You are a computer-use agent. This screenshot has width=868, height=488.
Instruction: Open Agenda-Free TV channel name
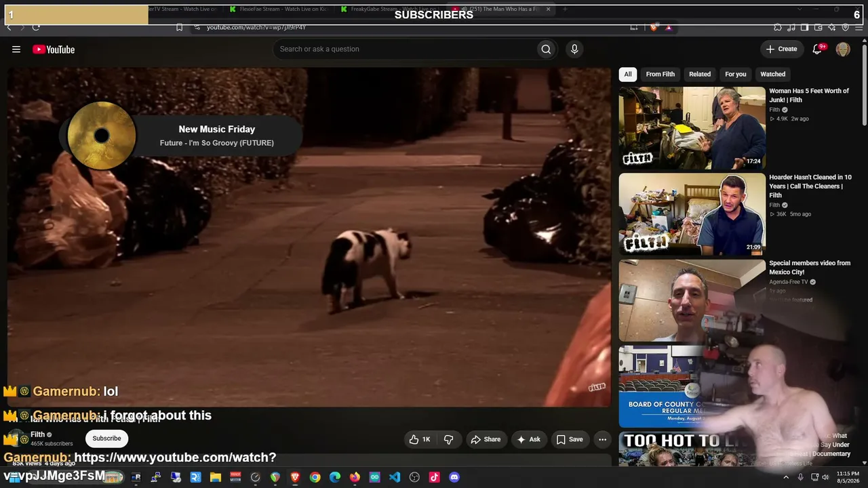tap(789, 281)
